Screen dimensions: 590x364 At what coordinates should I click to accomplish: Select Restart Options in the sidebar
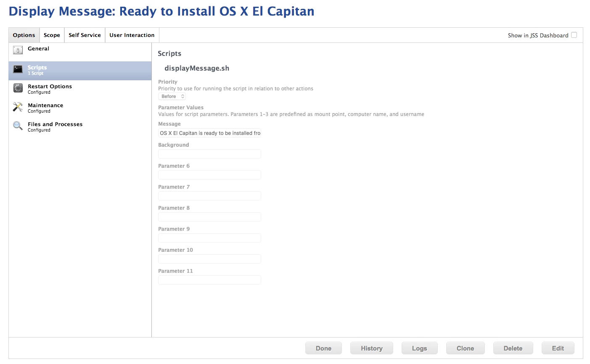pyautogui.click(x=80, y=90)
